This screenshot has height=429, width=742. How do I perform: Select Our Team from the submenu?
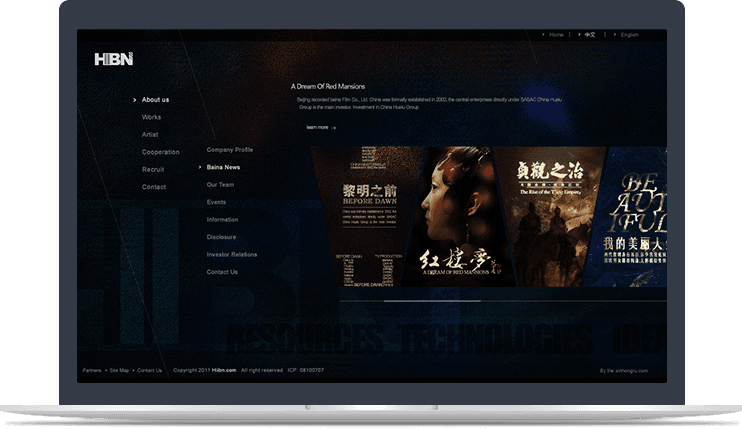point(220,185)
